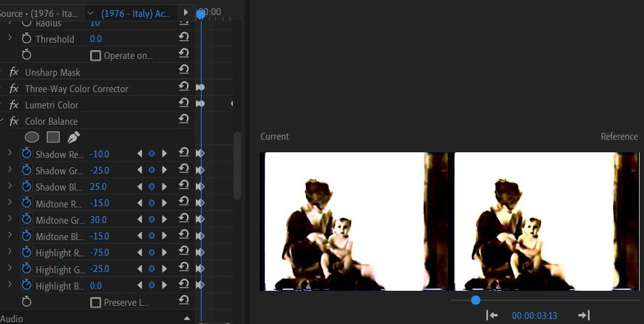This screenshot has height=324, width=644.
Task: Reset the Unsharp Mask effect
Action: 183,70
